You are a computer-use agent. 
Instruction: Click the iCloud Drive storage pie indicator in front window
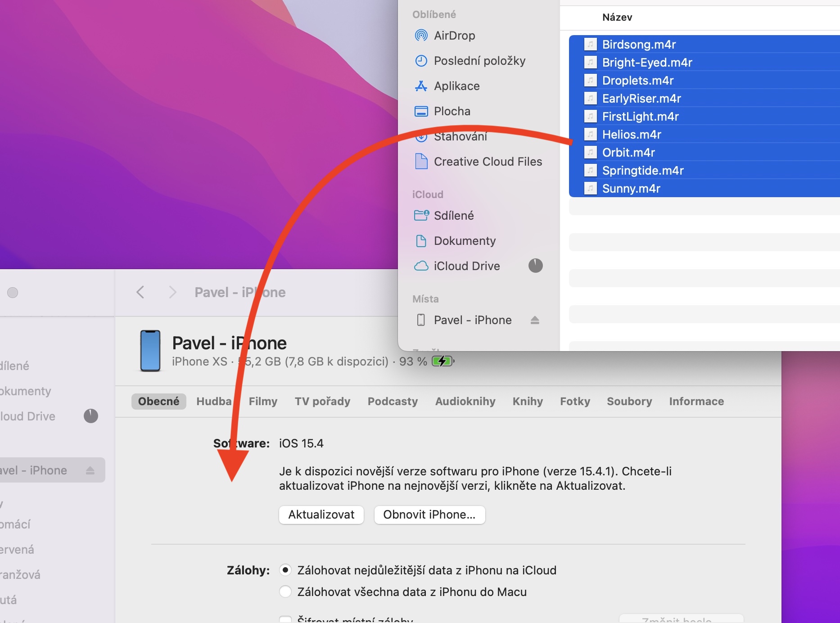(x=535, y=266)
